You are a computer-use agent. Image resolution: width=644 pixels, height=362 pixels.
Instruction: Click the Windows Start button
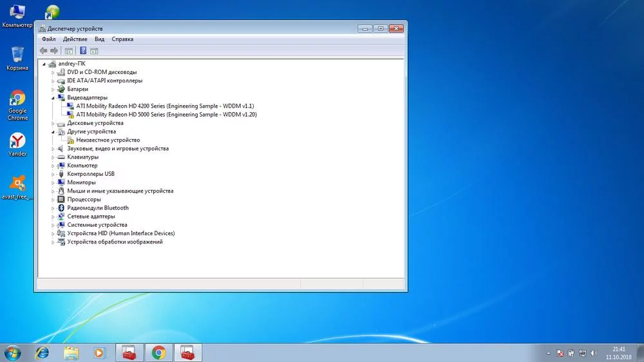12,353
